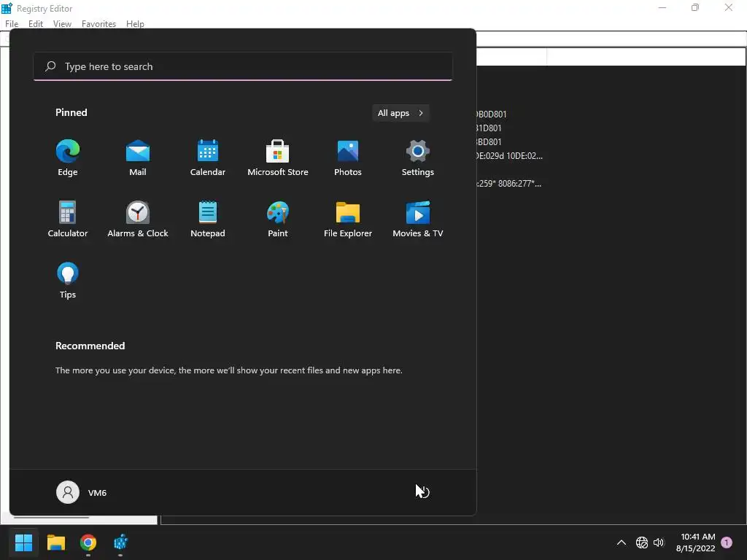This screenshot has height=560, width=747.
Task: Open the Calendar app
Action: coord(208,158)
